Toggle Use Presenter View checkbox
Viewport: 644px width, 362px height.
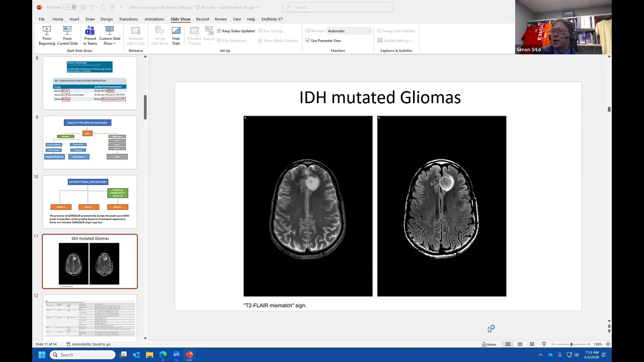323,40
